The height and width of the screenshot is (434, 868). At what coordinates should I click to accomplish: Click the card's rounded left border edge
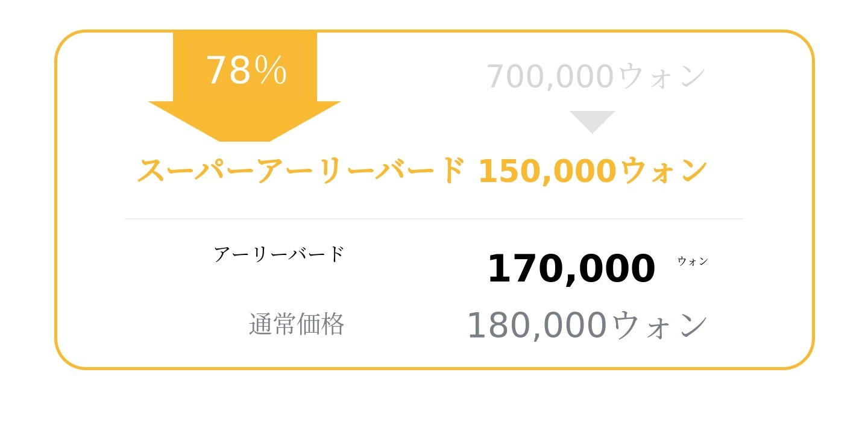pyautogui.click(x=56, y=199)
